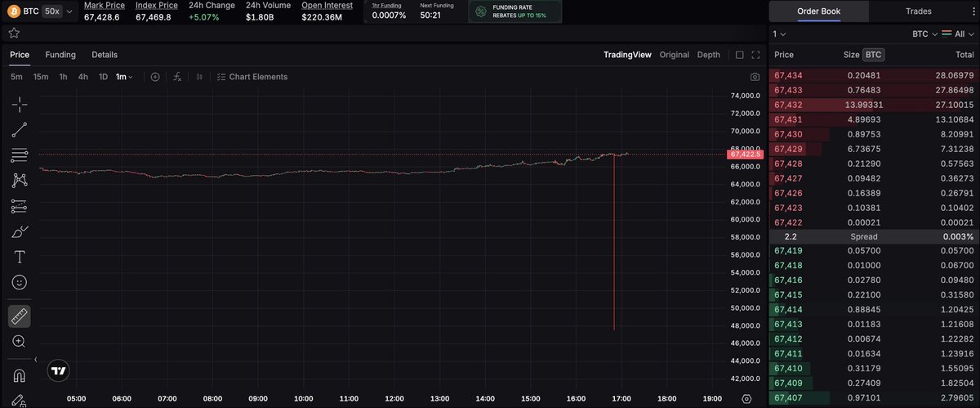Toggle magnet mode for drawings

pyautogui.click(x=20, y=375)
